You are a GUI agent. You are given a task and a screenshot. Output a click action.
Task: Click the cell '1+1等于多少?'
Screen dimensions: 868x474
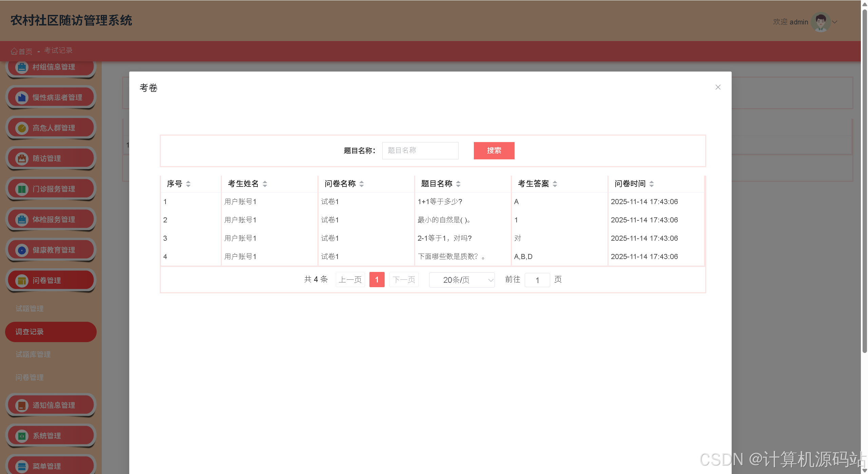pos(440,202)
